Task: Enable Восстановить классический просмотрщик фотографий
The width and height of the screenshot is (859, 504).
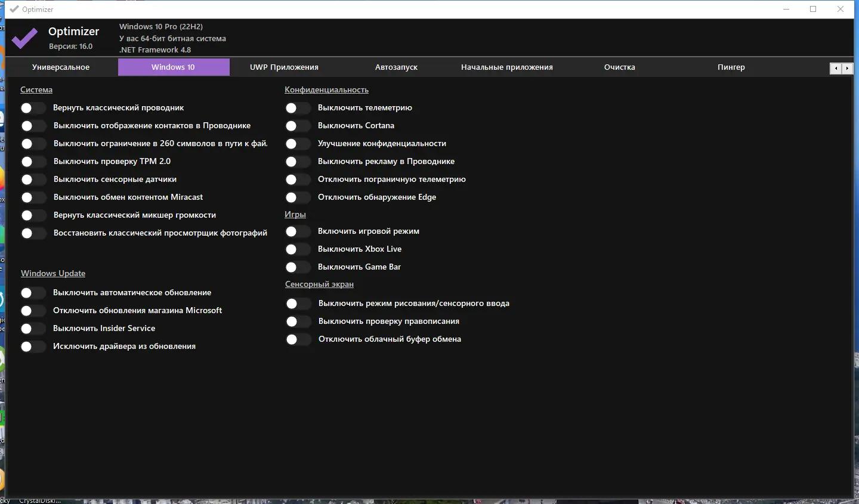Action: [x=33, y=233]
